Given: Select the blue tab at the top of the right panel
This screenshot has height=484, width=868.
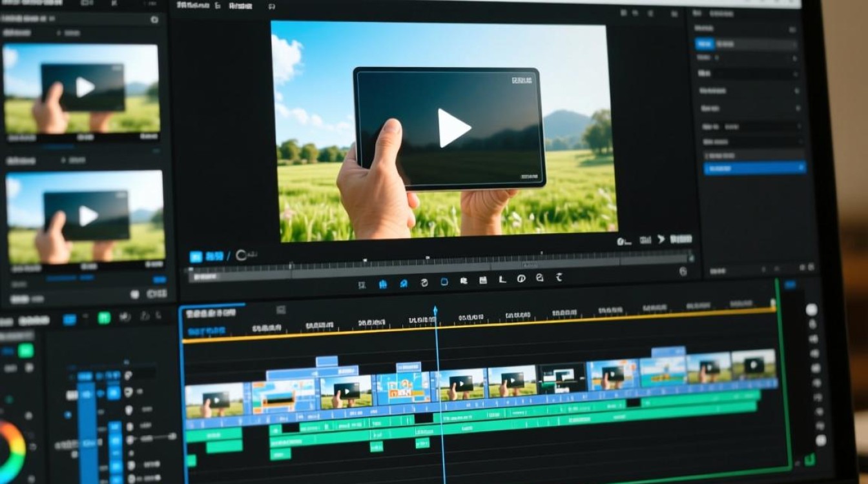Looking at the screenshot, I should click(704, 44).
